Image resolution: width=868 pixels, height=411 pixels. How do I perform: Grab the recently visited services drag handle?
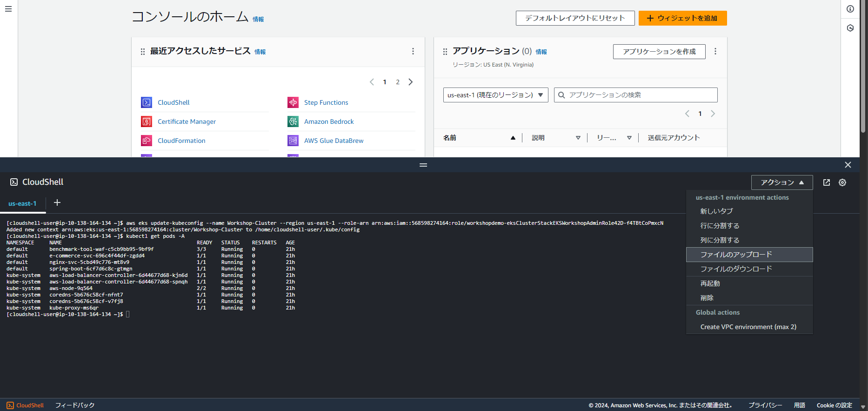click(x=143, y=52)
